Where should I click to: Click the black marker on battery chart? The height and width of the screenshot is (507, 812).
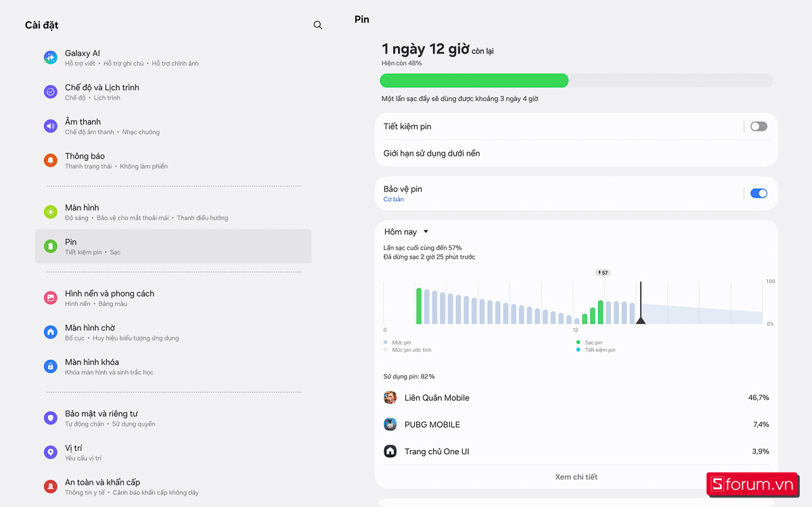point(641,319)
